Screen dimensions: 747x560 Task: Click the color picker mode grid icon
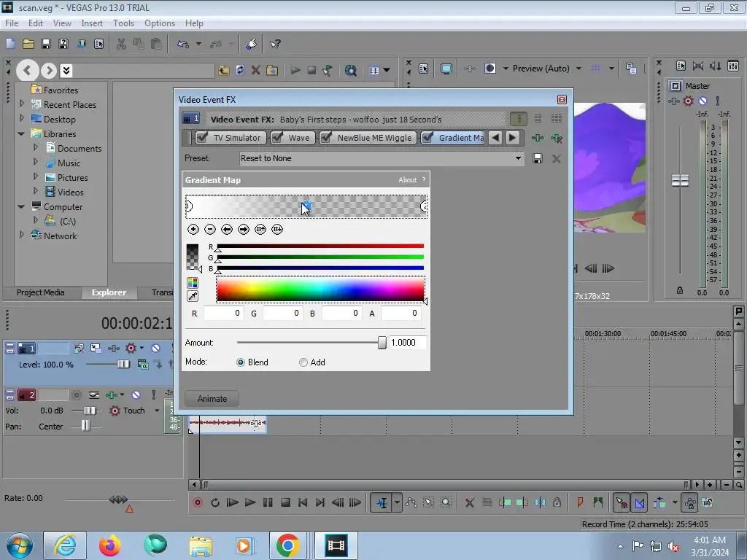coord(193,283)
